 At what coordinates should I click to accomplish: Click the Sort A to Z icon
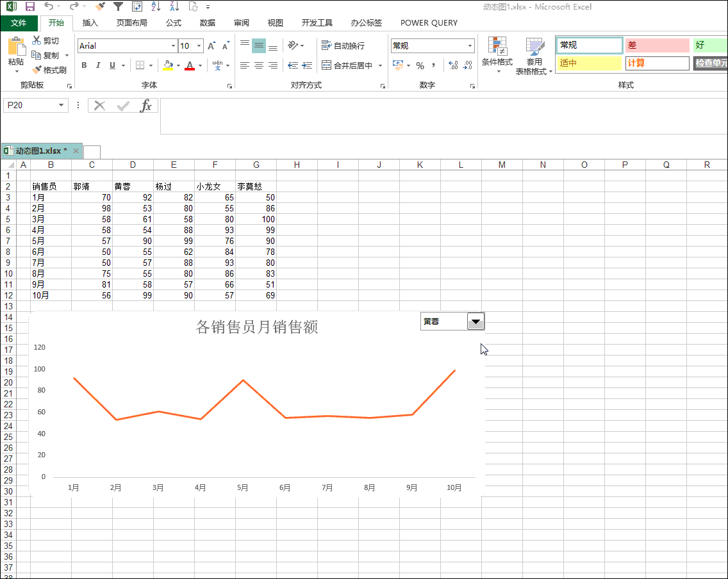coord(156,6)
